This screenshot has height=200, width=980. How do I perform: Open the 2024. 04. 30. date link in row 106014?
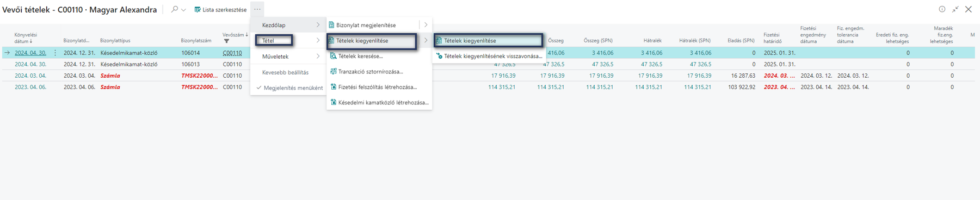30,53
